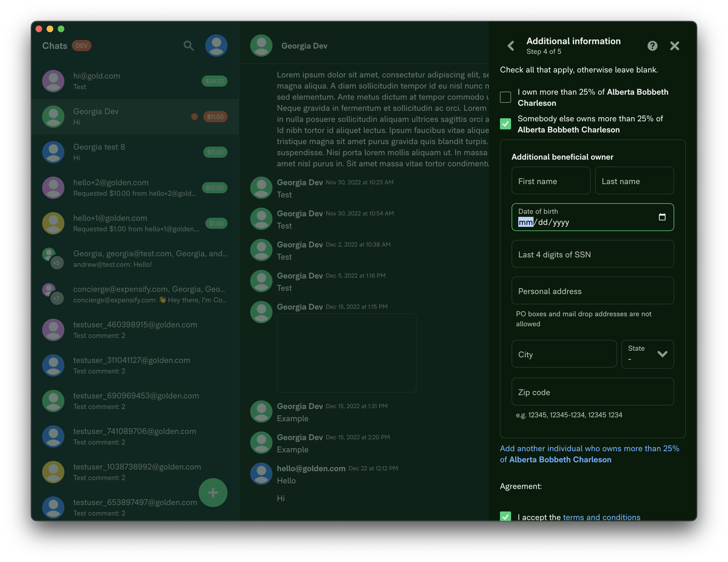Image resolution: width=728 pixels, height=562 pixels.
Task: Click the $24.33 badge on hi@gold.com
Action: point(214,81)
